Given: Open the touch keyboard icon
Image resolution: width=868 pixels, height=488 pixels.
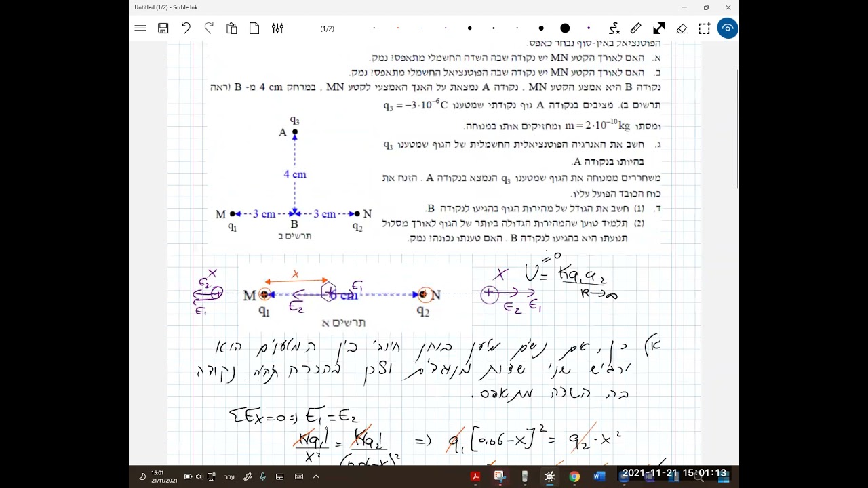Looking at the screenshot, I should pyautogui.click(x=298, y=476).
